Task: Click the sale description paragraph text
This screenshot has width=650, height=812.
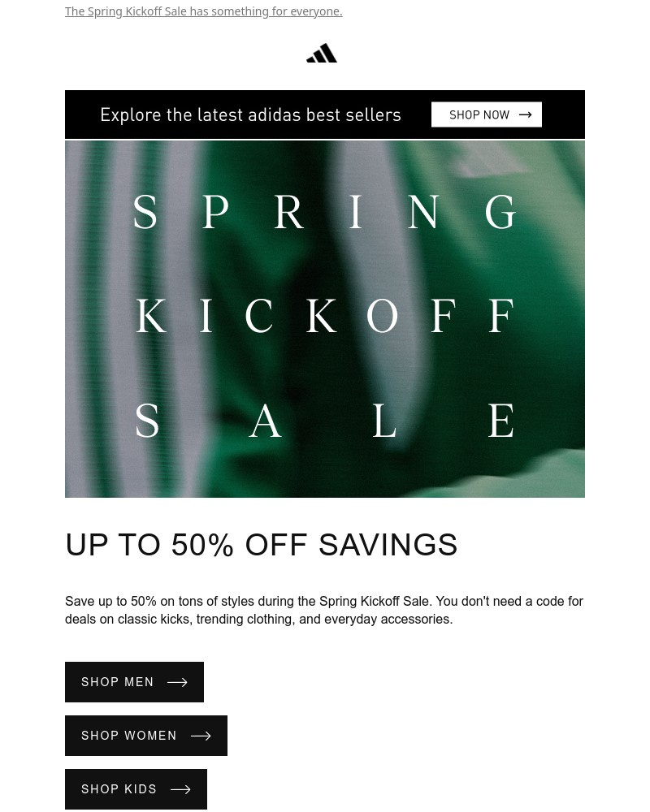Action: point(324,610)
